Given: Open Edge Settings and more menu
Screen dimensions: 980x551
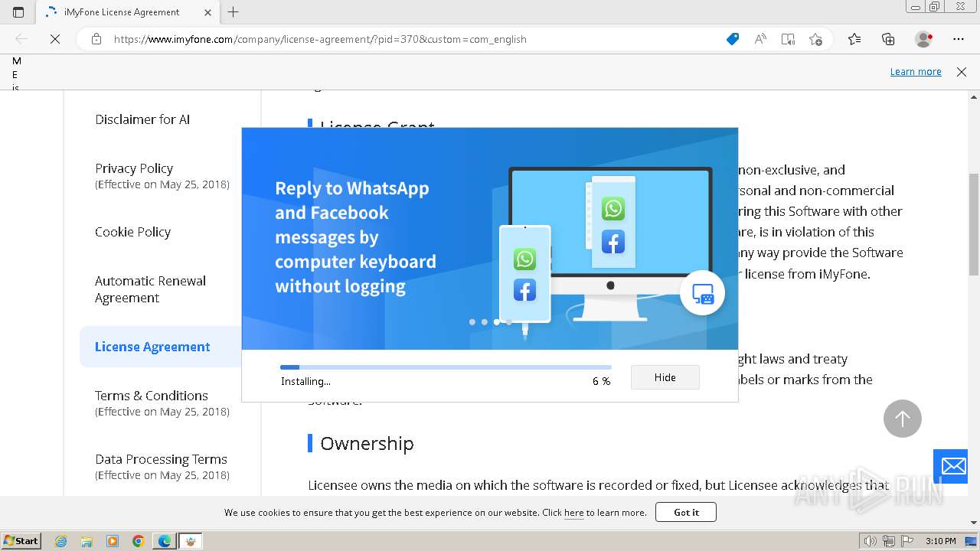Looking at the screenshot, I should click(x=959, y=39).
